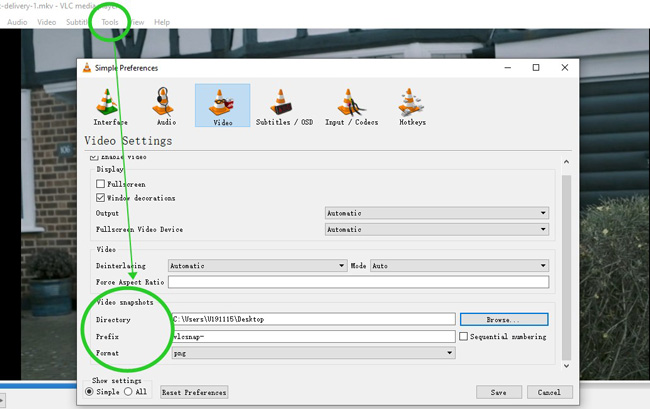Screen dimensions: 650x409
Task: Open the Fullscreen Video Device dropdown
Action: click(437, 229)
